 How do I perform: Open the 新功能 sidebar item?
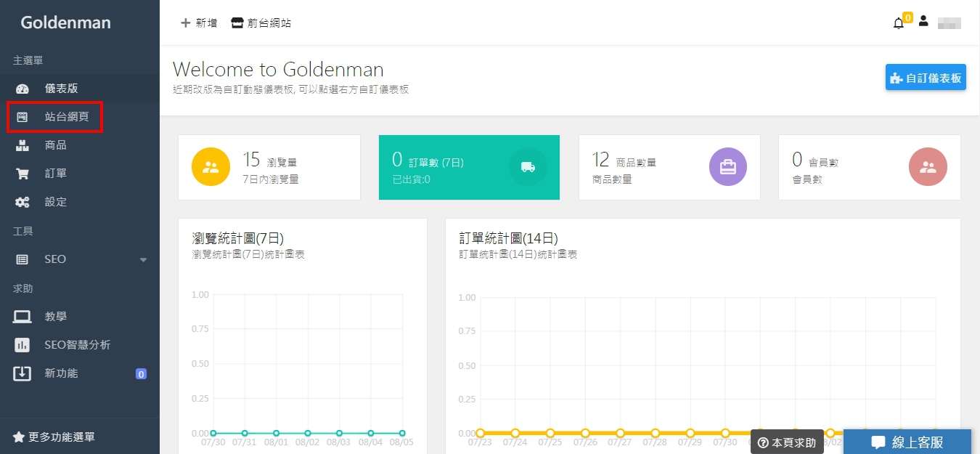[x=80, y=373]
